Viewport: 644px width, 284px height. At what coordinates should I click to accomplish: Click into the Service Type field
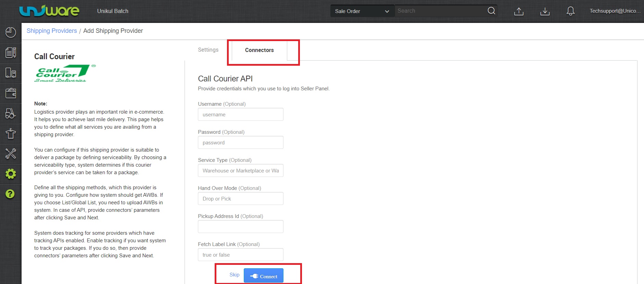(241, 170)
